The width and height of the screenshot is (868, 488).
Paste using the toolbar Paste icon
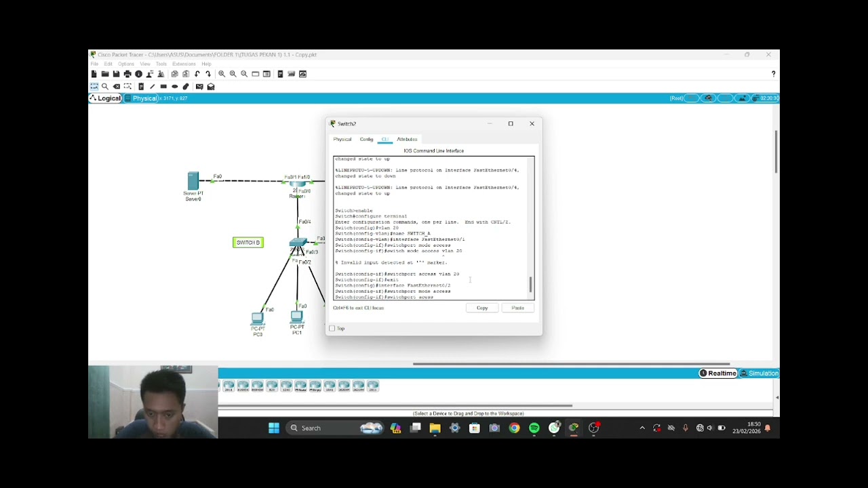(186, 74)
